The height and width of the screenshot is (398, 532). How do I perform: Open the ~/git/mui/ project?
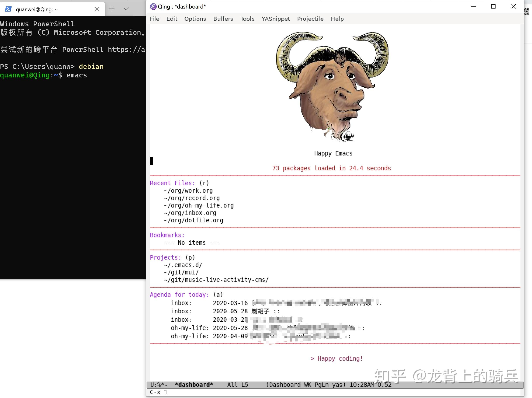tap(181, 272)
